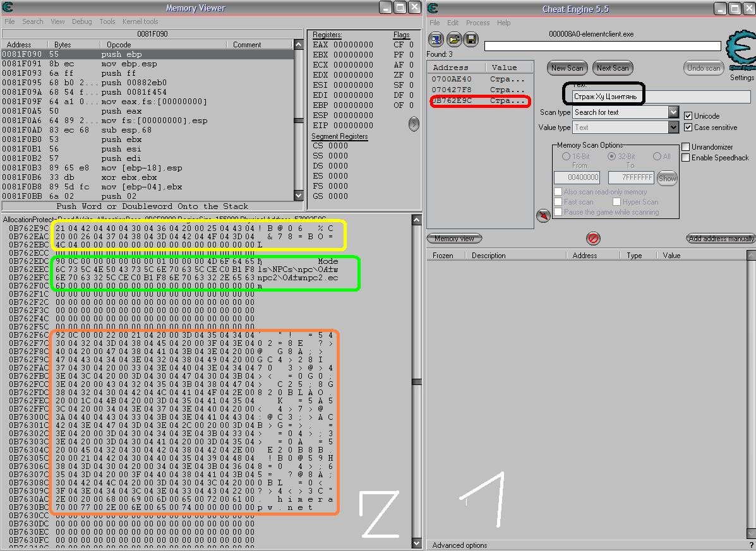Screen dimensions: 756x551
Task: Click the Next Scan button
Action: 613,68
